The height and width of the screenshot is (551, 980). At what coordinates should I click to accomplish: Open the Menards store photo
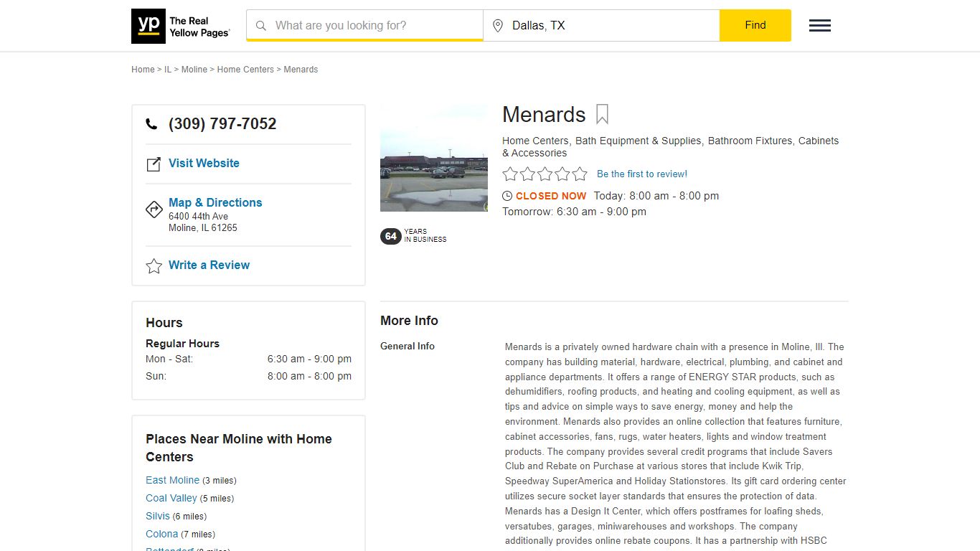pyautogui.click(x=434, y=158)
